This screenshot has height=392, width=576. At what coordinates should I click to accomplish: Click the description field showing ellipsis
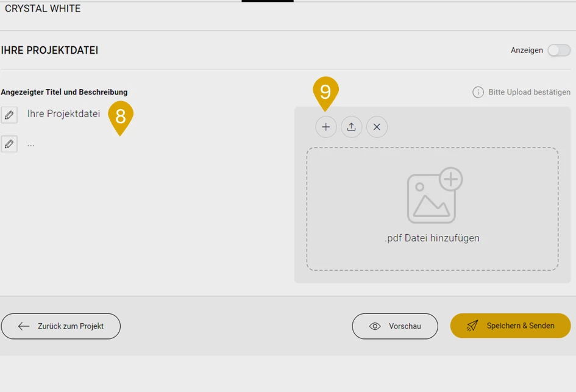click(31, 144)
